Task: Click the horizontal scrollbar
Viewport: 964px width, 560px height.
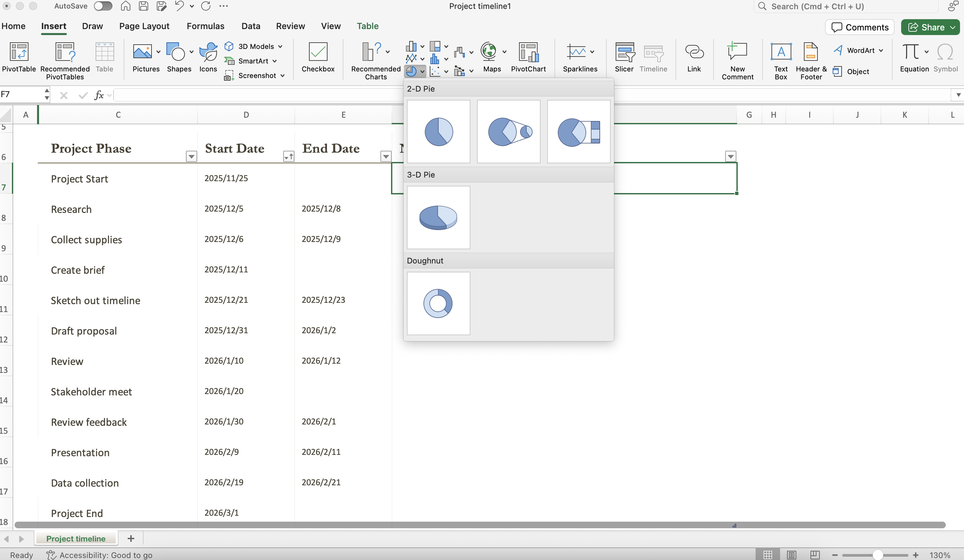Action: click(480, 525)
